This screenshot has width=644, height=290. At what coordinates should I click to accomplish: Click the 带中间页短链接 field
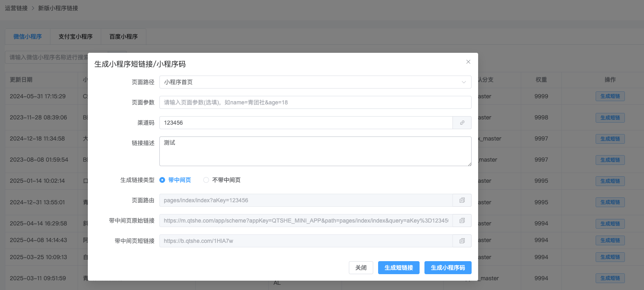pyautogui.click(x=306, y=241)
